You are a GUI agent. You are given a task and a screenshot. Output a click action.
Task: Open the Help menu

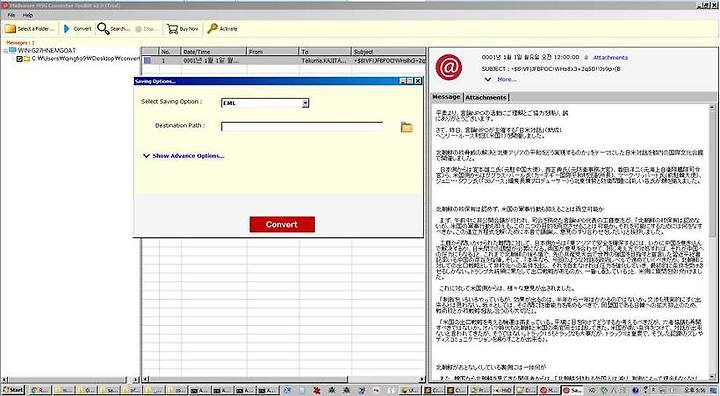pos(28,15)
